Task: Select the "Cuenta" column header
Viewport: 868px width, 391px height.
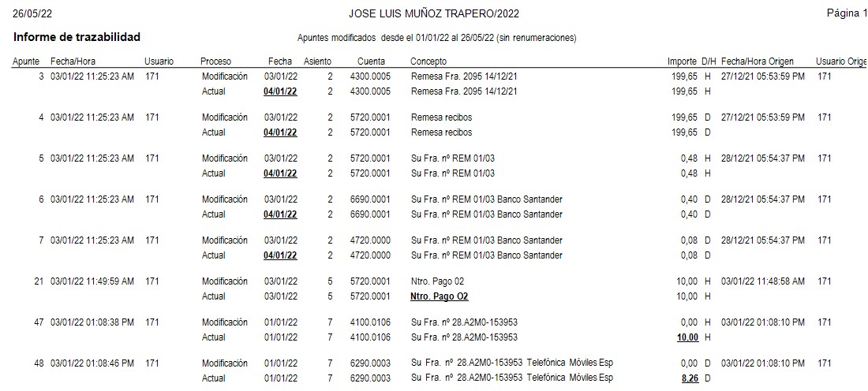Action: pos(371,61)
